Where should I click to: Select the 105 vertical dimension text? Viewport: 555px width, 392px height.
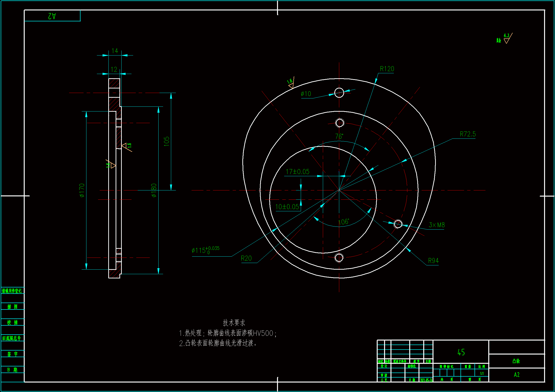click(167, 142)
